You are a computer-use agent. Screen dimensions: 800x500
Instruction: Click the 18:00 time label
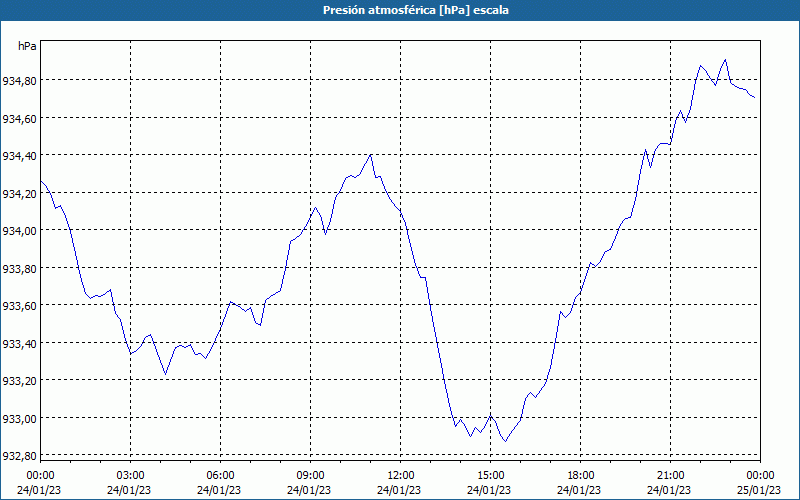[x=581, y=476]
